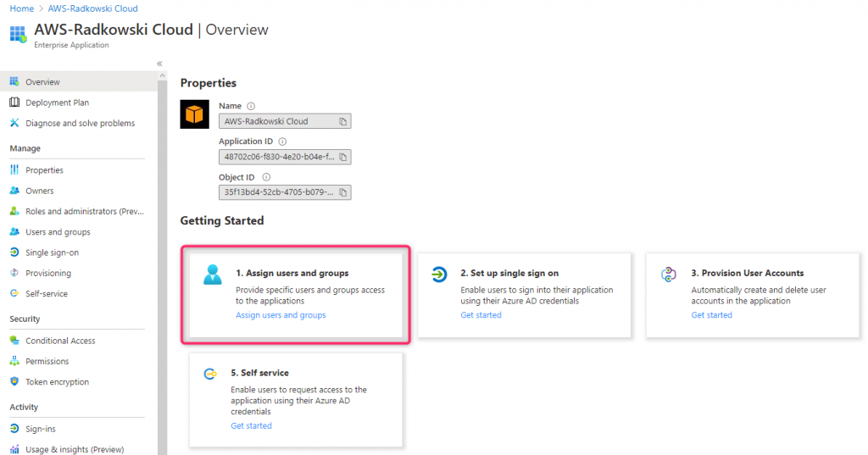Click the '3. Provision User Accounts' heading
This screenshot has width=868, height=455.
[748, 273]
